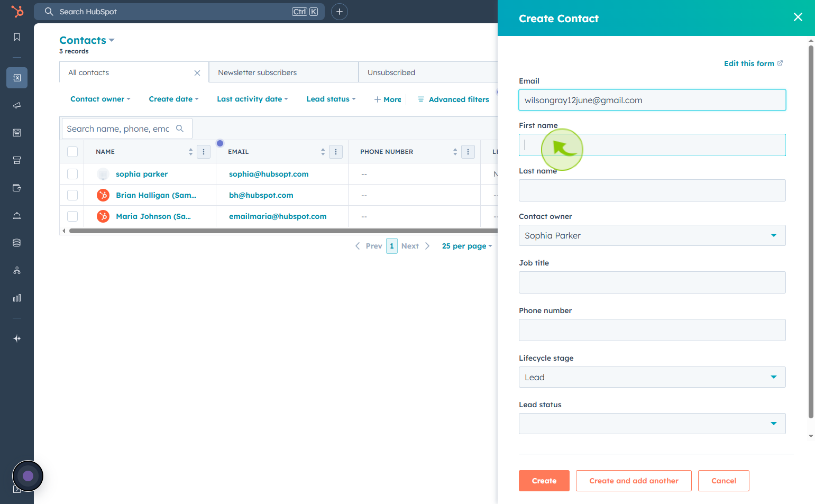Open the Data Management database icon

17,243
